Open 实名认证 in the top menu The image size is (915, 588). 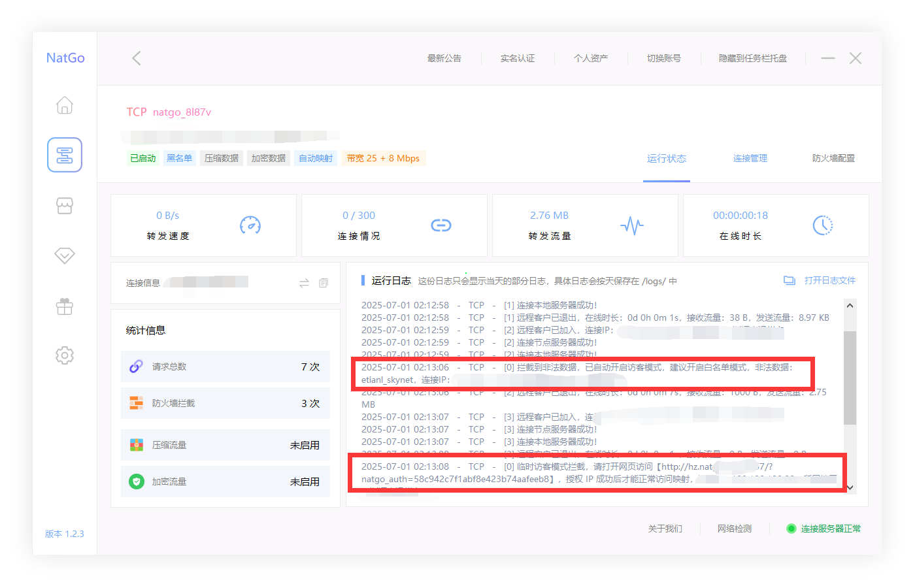(518, 58)
